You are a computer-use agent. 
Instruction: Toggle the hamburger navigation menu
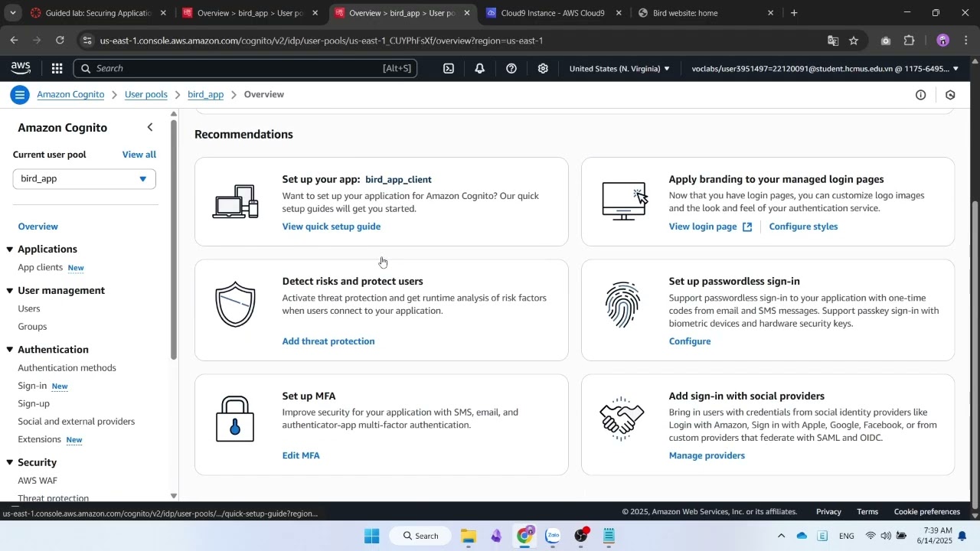coord(20,95)
